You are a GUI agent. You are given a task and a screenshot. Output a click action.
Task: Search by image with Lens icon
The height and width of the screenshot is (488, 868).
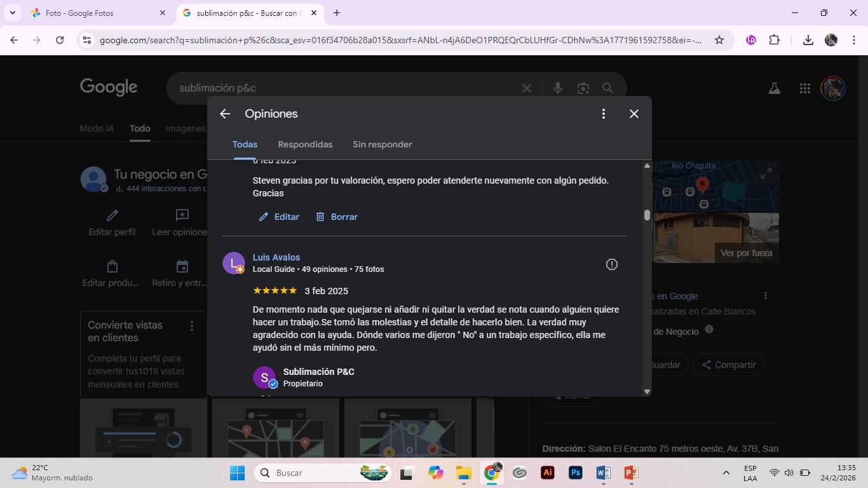coord(583,88)
